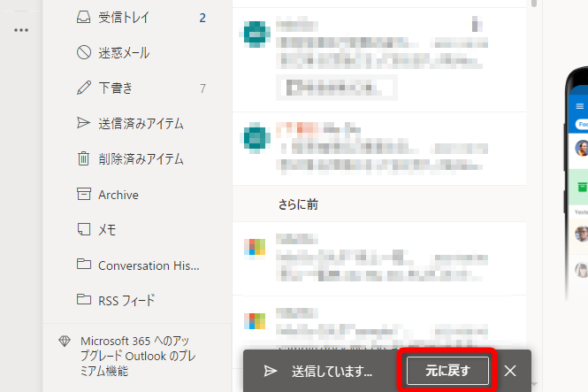Click the 送信しています... status text
The image size is (588, 392).
pyautogui.click(x=332, y=372)
